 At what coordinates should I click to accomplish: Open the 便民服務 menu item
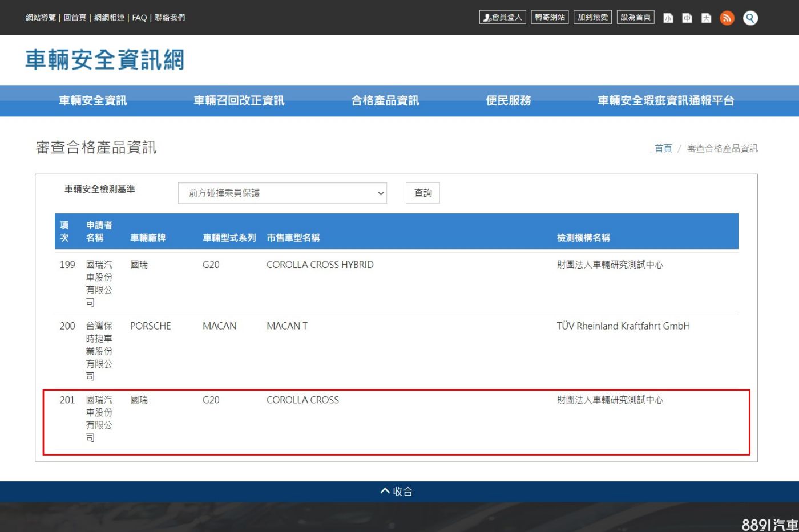[508, 101]
